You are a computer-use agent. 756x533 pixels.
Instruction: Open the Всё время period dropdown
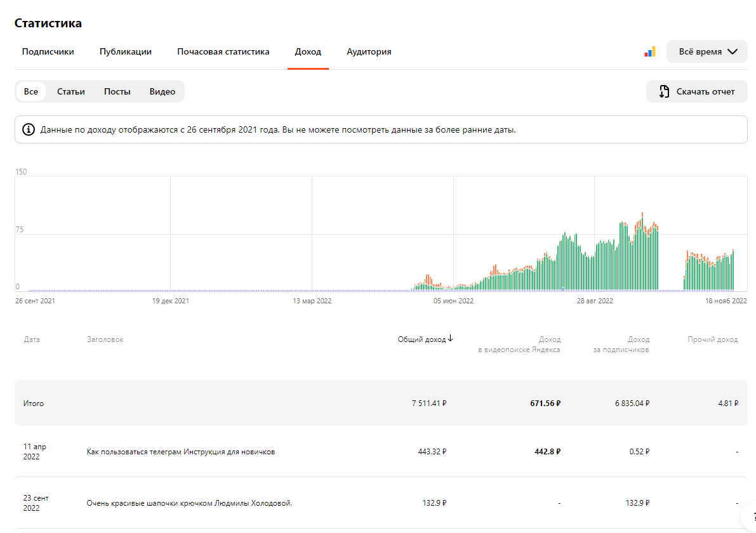pos(707,51)
